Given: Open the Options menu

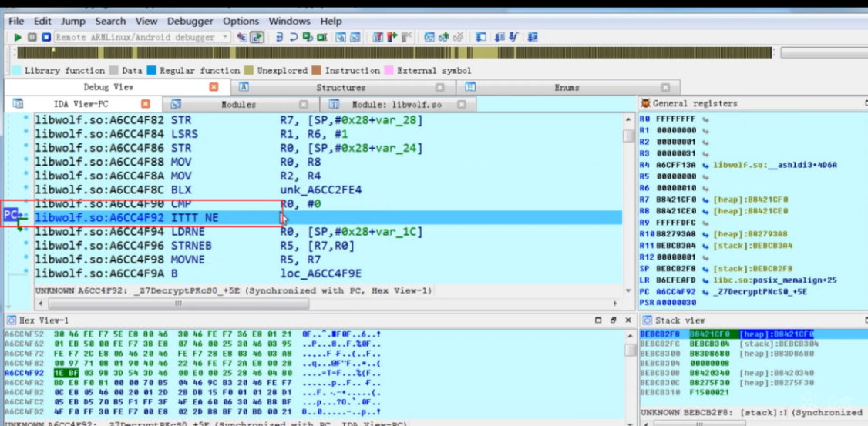Looking at the screenshot, I should 241,21.
